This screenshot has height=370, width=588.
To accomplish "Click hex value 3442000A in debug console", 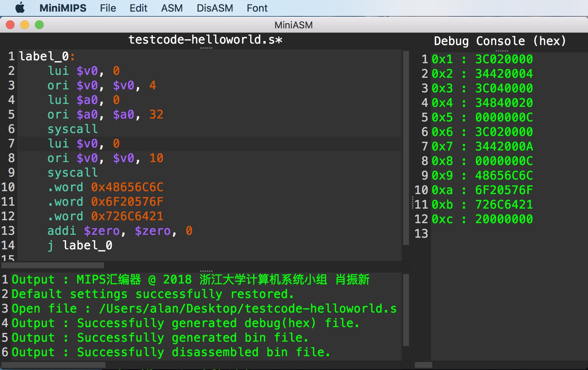I will click(x=504, y=146).
